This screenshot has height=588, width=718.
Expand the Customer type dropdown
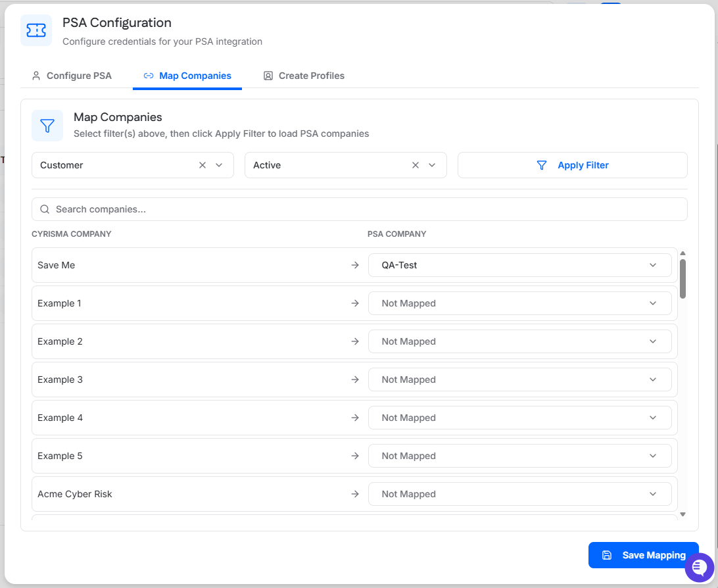point(220,165)
